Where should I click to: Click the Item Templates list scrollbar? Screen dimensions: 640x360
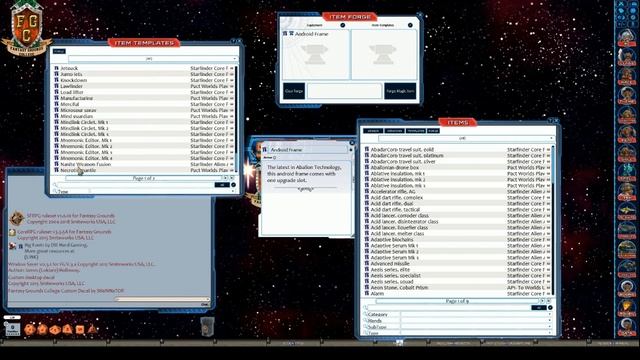[236, 118]
